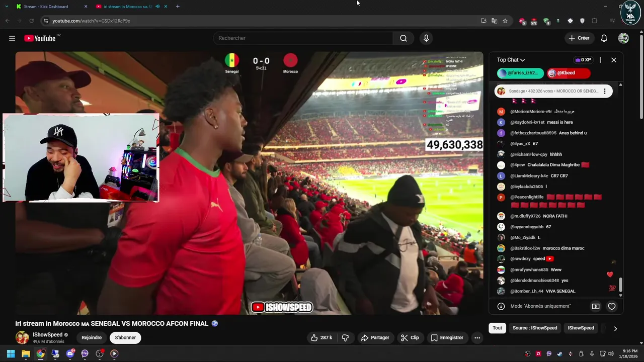Open File Explorer from taskbar

tap(26, 353)
